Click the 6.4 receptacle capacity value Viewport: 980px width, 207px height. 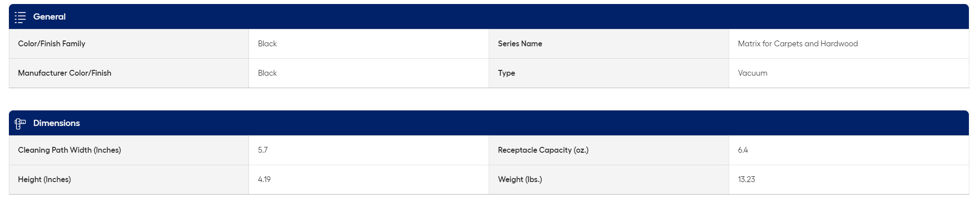pyautogui.click(x=743, y=150)
